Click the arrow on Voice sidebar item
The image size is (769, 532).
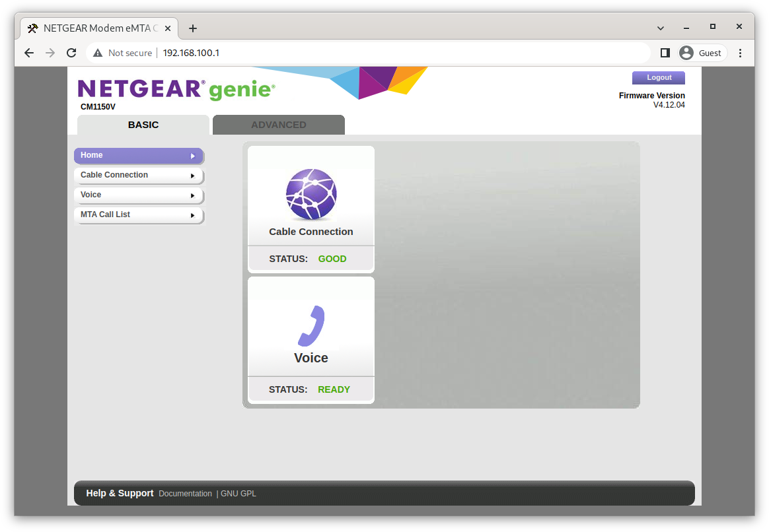pos(193,195)
